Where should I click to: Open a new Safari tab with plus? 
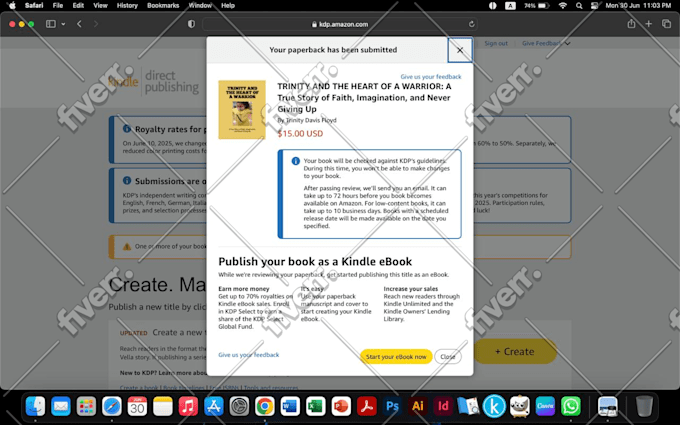(648, 24)
